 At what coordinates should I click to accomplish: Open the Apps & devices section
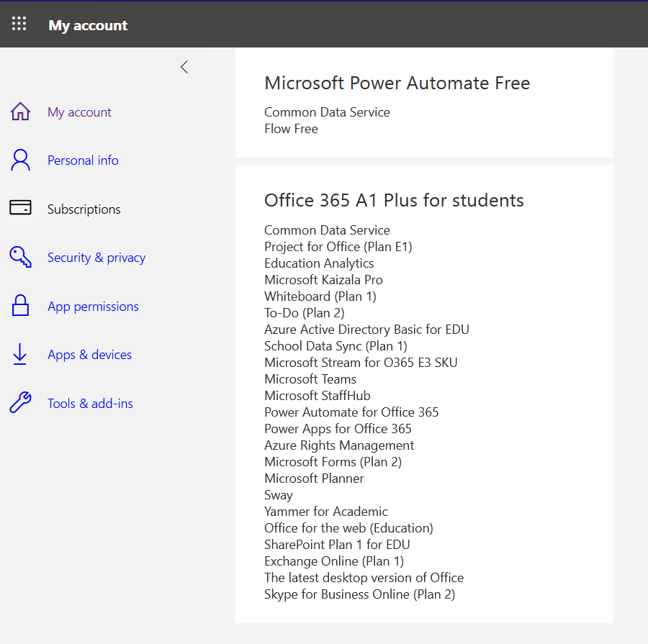coord(89,355)
